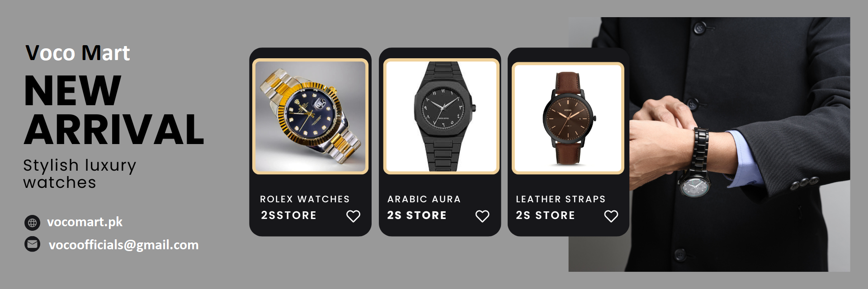Select the gold Rolex watch image
This screenshot has height=289, width=868.
[x=311, y=116]
